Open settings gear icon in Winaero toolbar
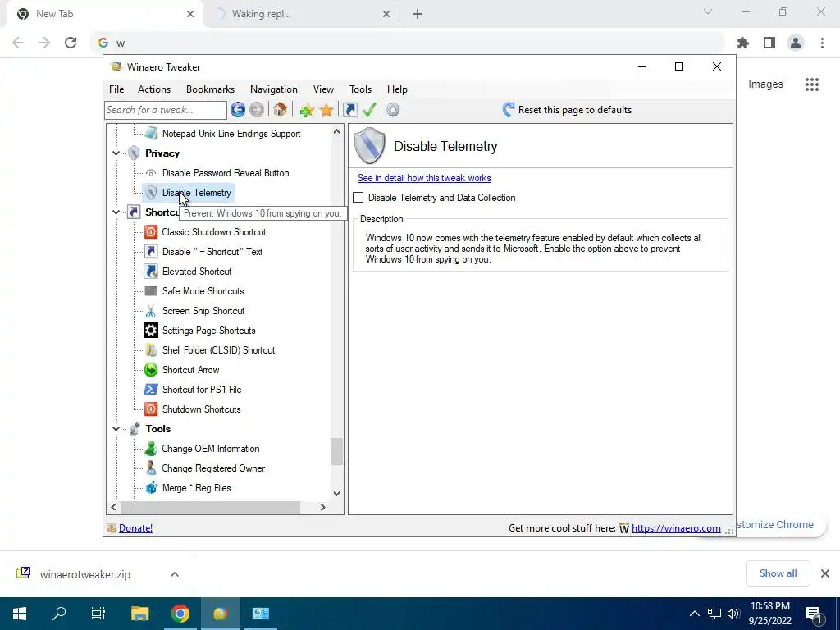The height and width of the screenshot is (630, 840). click(393, 110)
